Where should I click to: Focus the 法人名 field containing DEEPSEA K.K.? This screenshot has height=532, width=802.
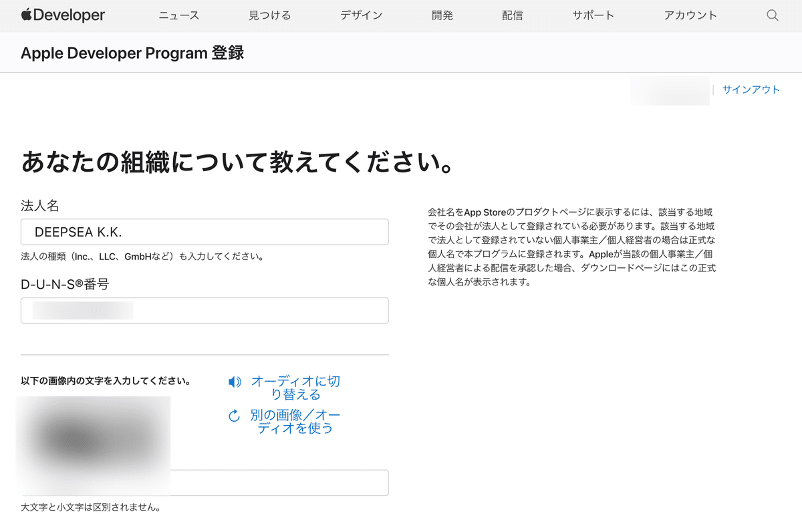(205, 232)
